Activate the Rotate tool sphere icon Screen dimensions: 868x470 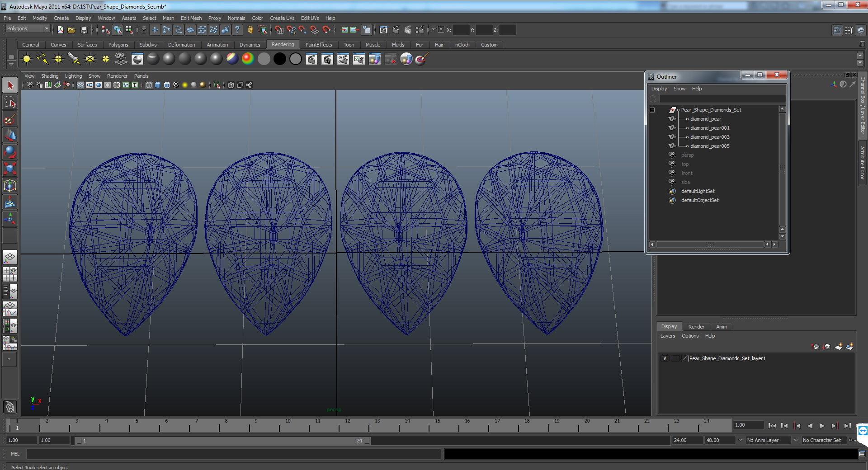10,152
